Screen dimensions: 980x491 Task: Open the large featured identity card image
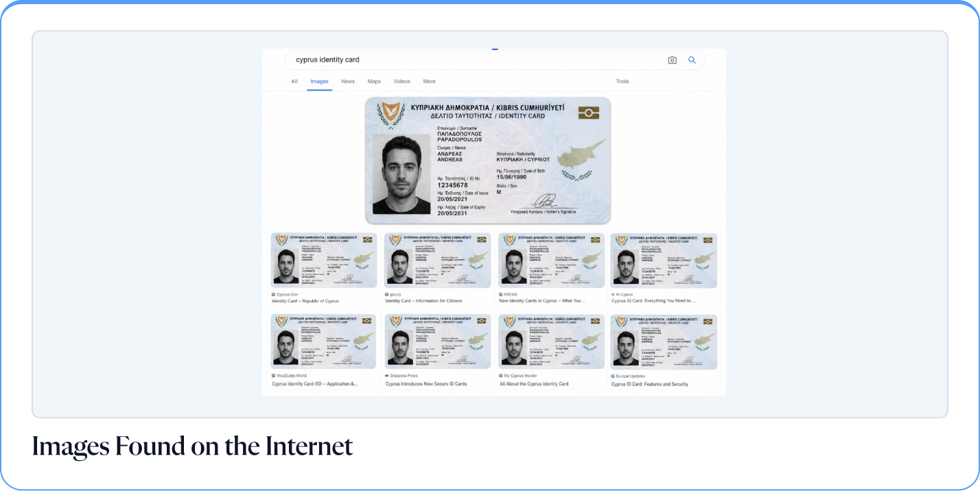tap(488, 160)
